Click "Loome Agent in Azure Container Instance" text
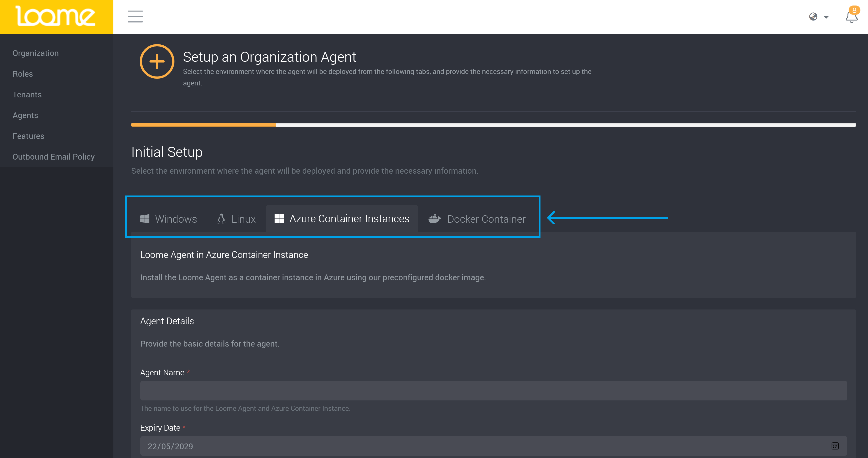The width and height of the screenshot is (868, 458). click(x=224, y=255)
